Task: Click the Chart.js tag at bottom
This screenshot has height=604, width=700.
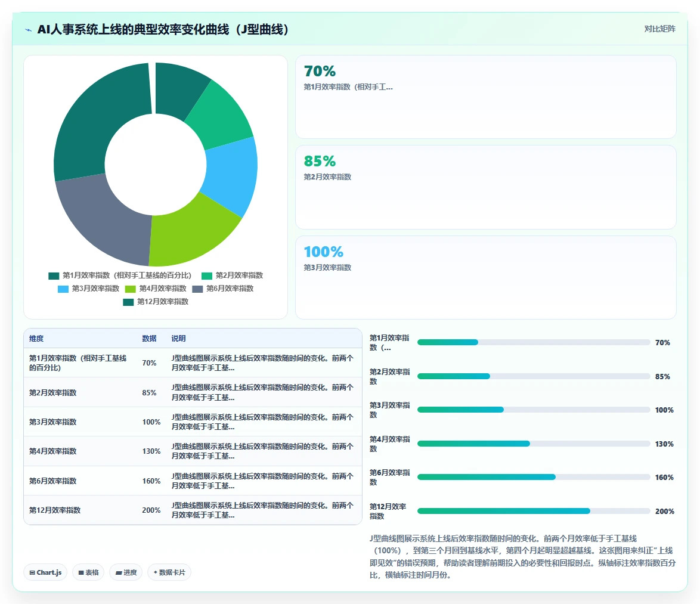Action: coord(45,572)
